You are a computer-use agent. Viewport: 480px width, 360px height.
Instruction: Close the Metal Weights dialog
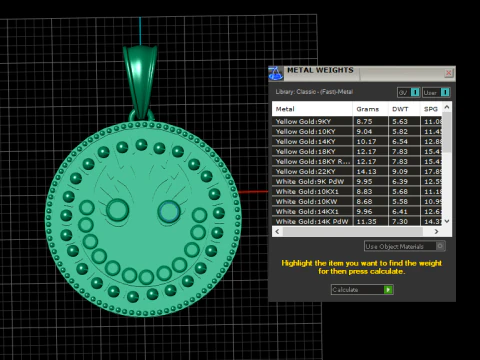[x=449, y=73]
